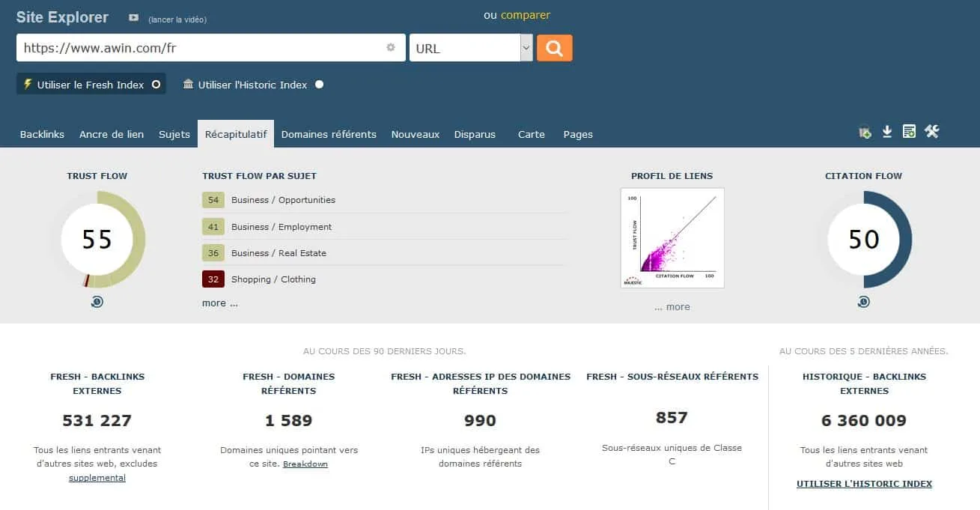Expand the 'more ...' under Trust Flow topics
Screen dimensions: 980x510
(x=220, y=303)
